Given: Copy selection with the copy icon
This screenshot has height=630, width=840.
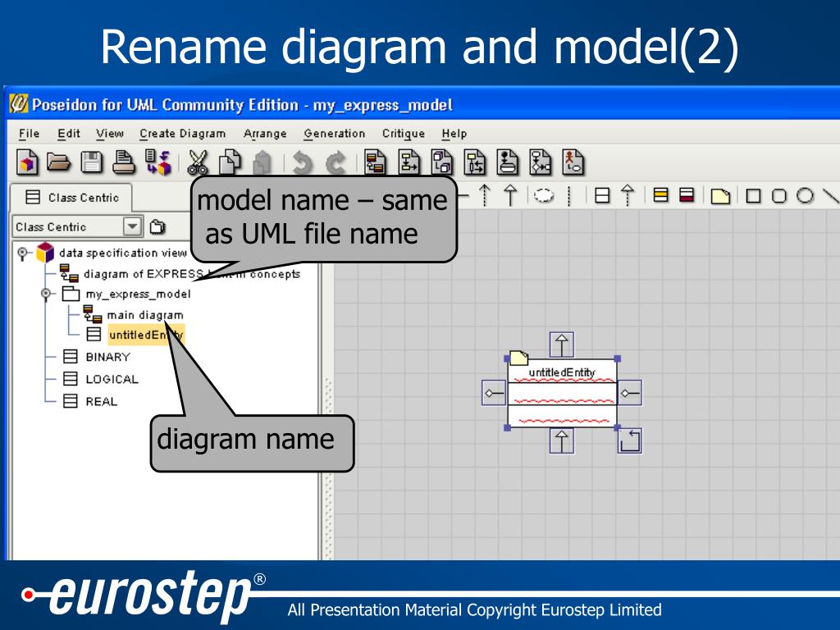Looking at the screenshot, I should pos(231,162).
